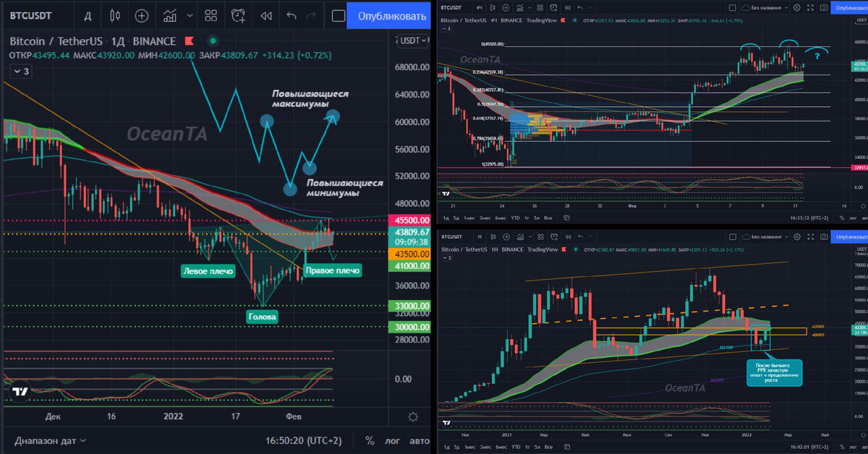Undo last action in left daily chart
This screenshot has height=454, width=868.
[x=292, y=15]
